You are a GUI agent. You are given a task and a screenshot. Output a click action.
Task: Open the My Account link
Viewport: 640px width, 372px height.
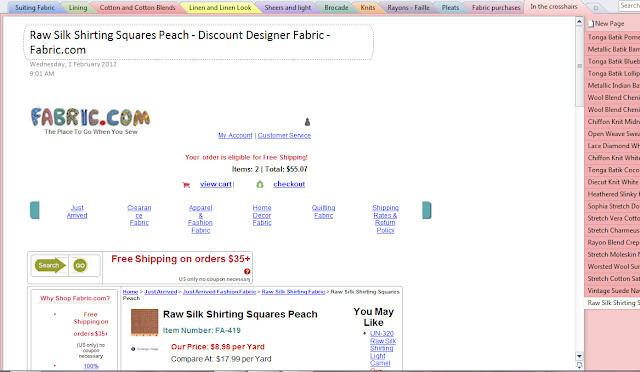pos(235,136)
